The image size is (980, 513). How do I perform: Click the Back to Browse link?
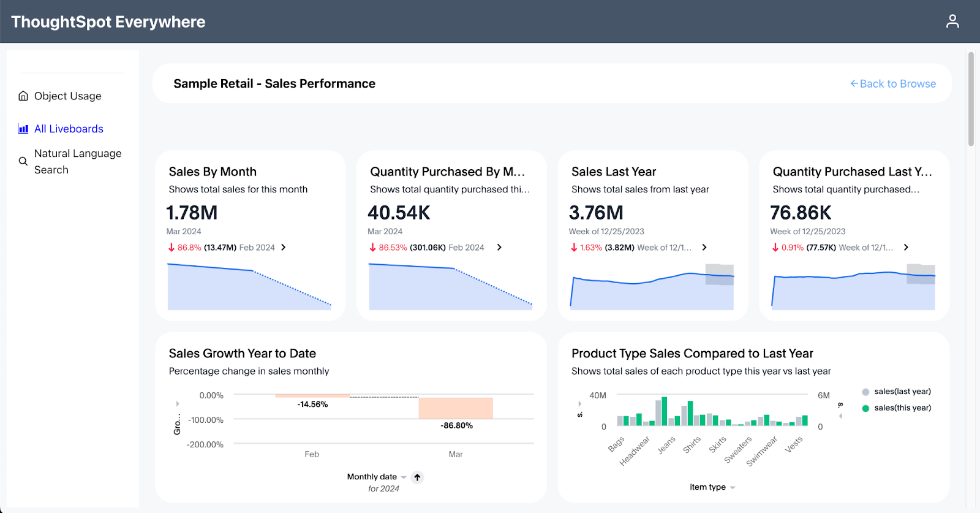[893, 84]
